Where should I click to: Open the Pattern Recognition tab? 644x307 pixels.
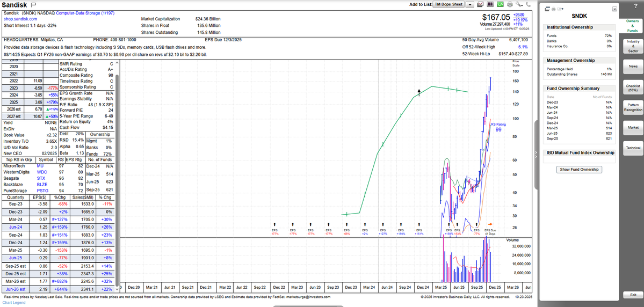(633, 107)
